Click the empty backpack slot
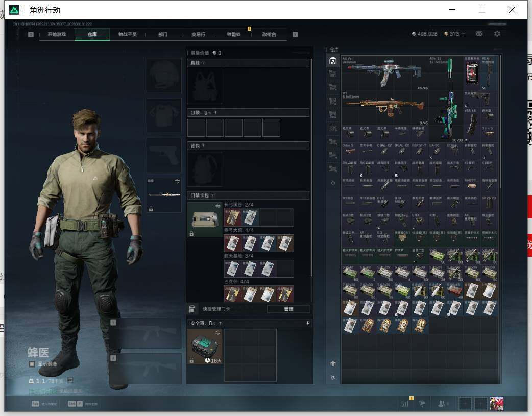532x416 pixels. coord(205,169)
